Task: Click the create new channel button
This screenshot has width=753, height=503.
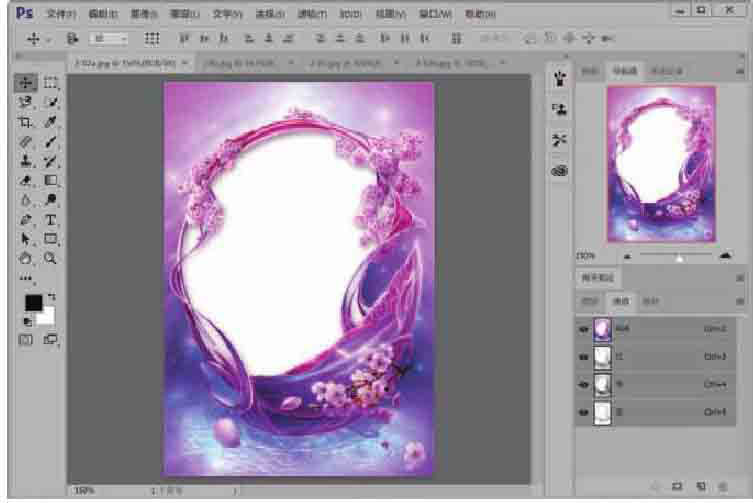Action: pyautogui.click(x=701, y=487)
